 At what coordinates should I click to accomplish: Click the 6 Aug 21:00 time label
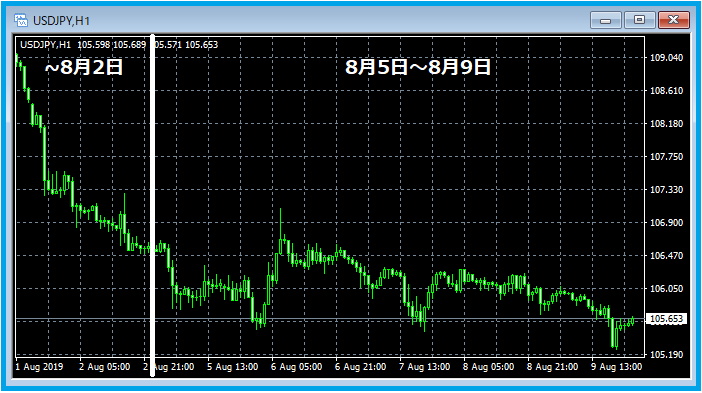(360, 367)
